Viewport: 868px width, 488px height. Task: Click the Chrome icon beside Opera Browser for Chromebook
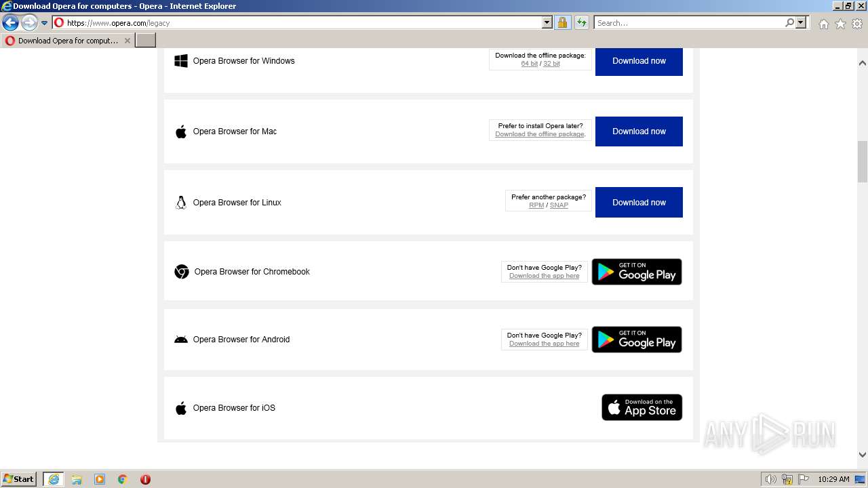point(182,272)
